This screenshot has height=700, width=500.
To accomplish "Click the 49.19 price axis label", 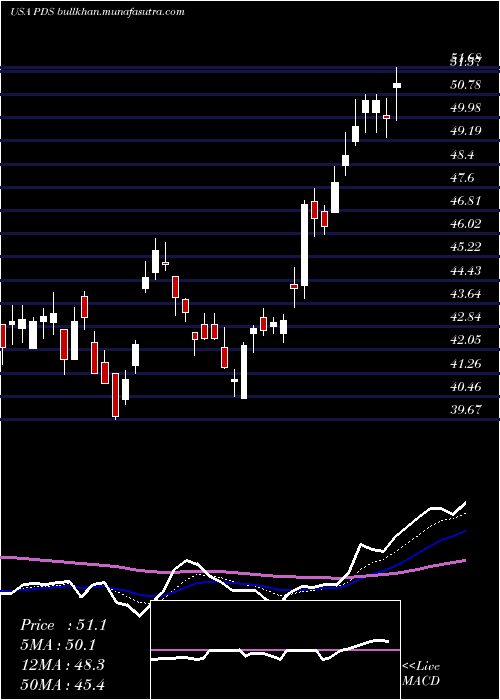I will click(x=466, y=131).
